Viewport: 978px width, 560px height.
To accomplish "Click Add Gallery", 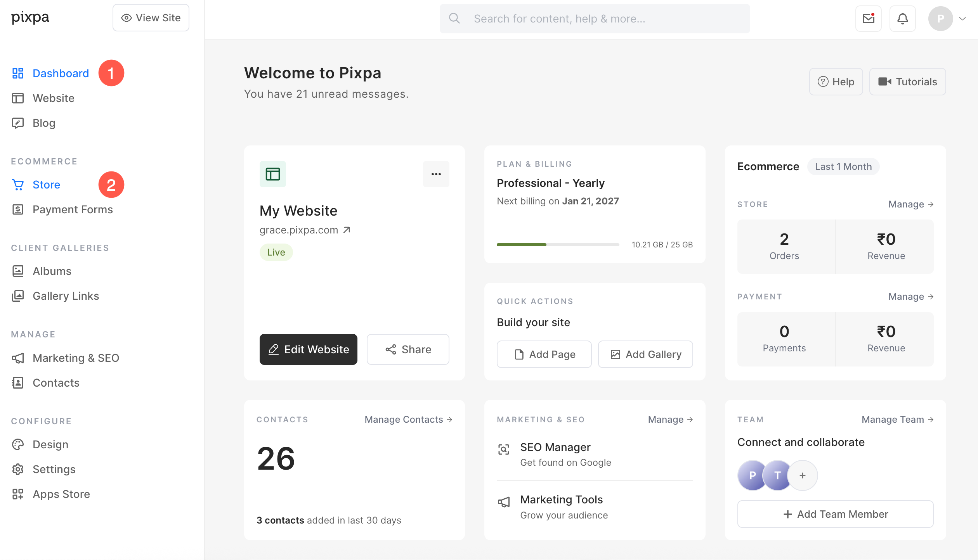I will click(645, 354).
